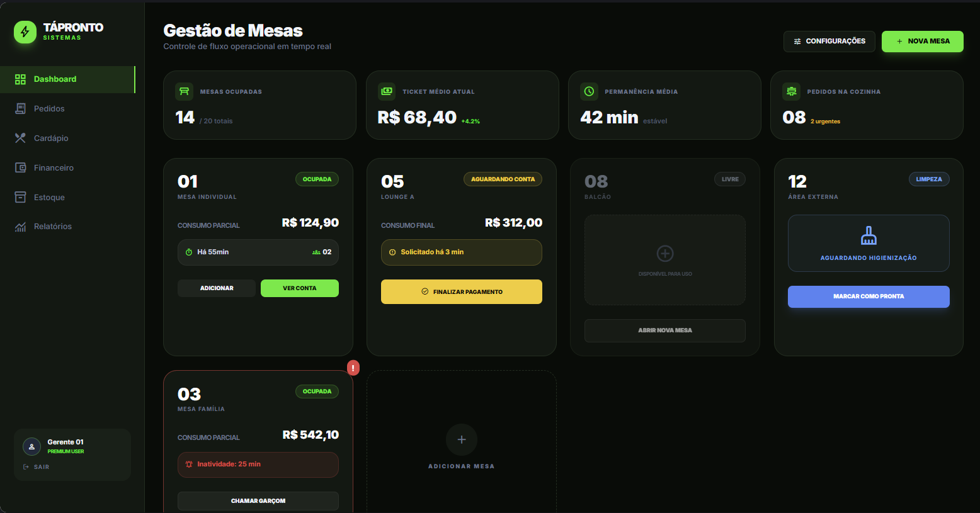Click the Mesas Ocupadas table icon
980x513 pixels.
[x=184, y=91]
